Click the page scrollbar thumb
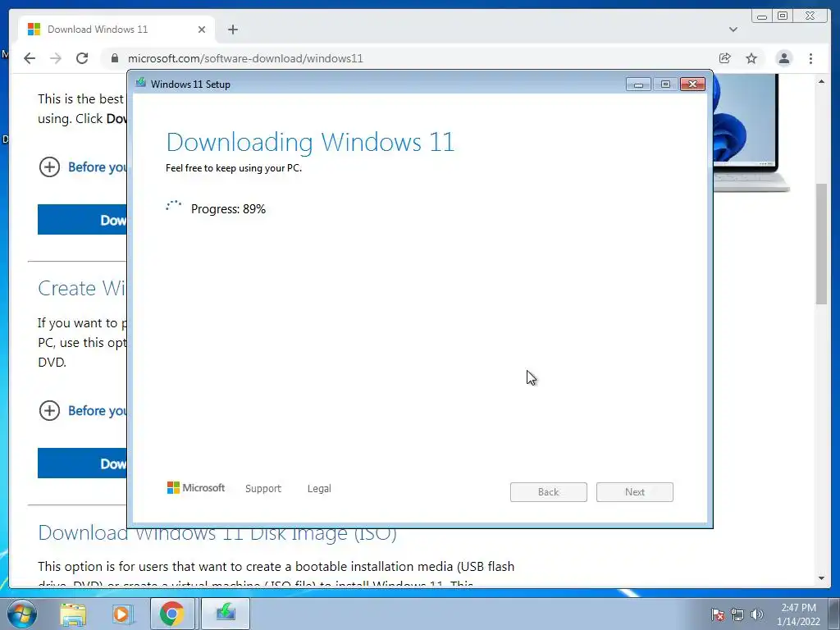The width and height of the screenshot is (840, 630). tap(821, 244)
